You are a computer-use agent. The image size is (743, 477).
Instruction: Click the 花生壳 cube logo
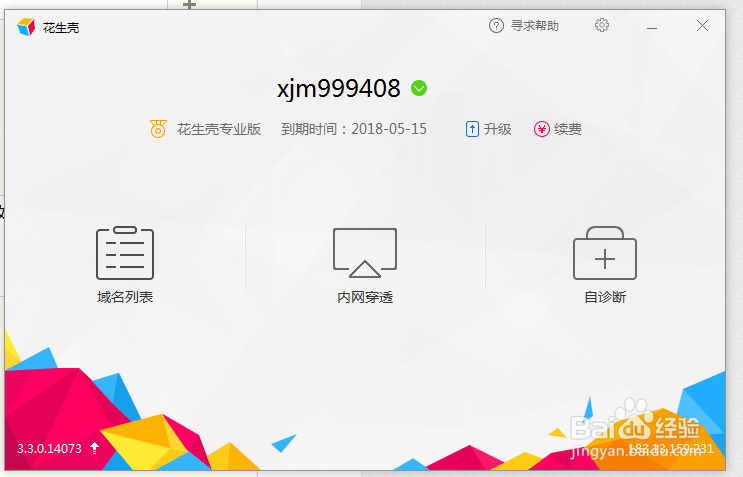click(x=26, y=27)
